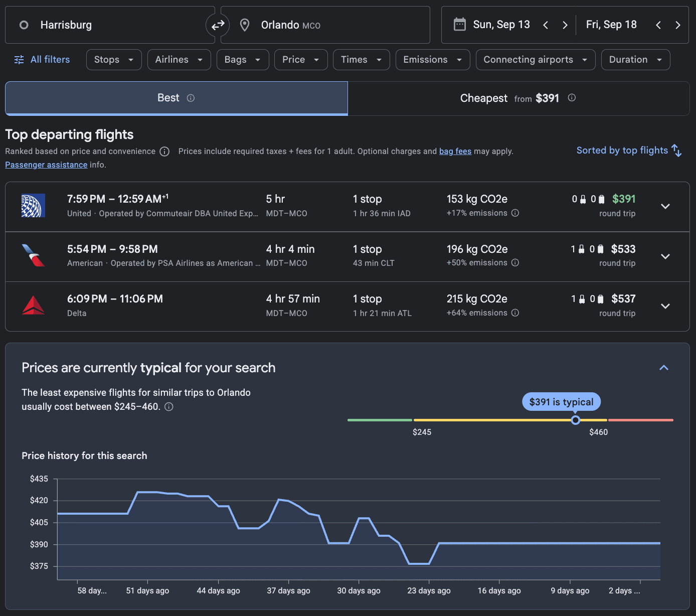Swap origin and destination airports
Viewport: 696px width, 616px height.
pyautogui.click(x=218, y=25)
